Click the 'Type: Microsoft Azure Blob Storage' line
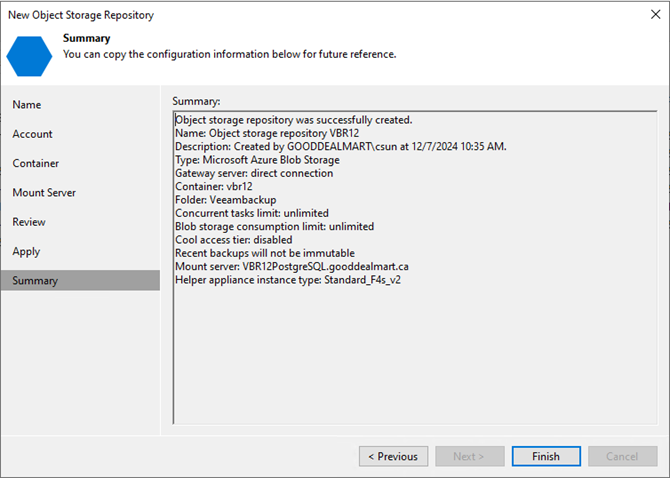 [x=257, y=160]
